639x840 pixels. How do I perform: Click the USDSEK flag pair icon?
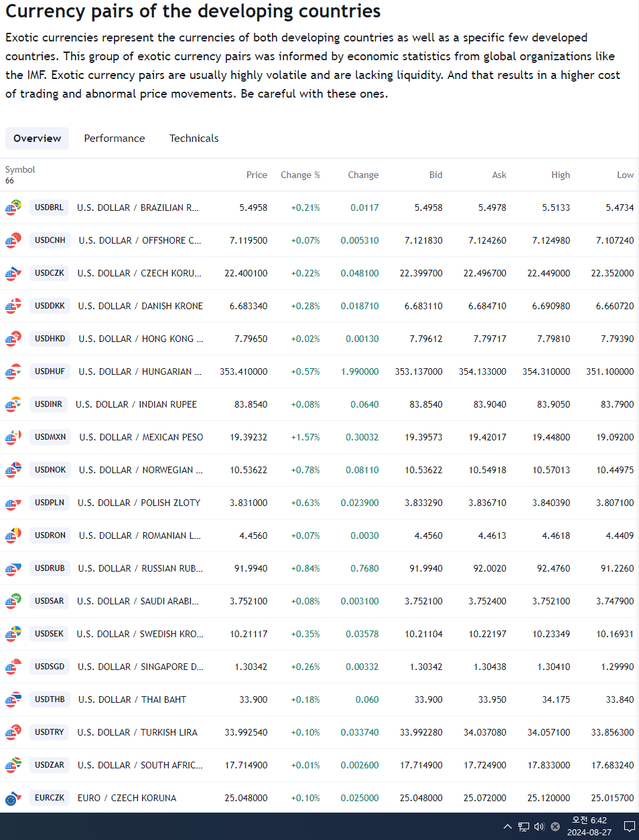click(13, 634)
